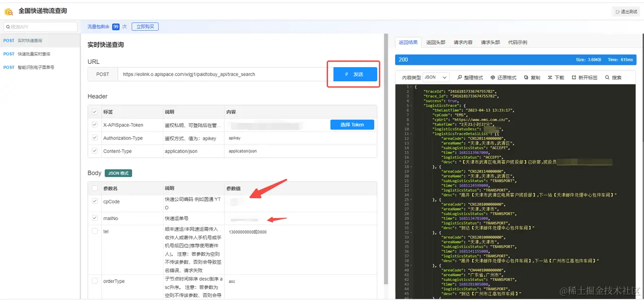Click the 流量包剩余 99 次 counter

pos(107,27)
